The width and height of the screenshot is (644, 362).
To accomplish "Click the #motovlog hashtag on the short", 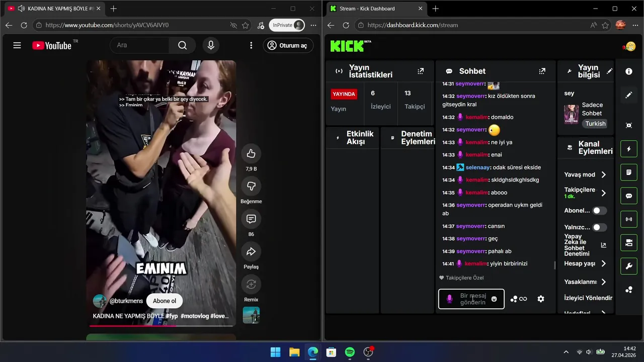I will pos(195,316).
